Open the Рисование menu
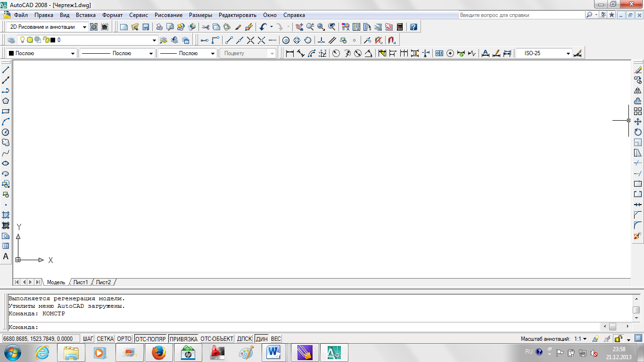 point(168,15)
